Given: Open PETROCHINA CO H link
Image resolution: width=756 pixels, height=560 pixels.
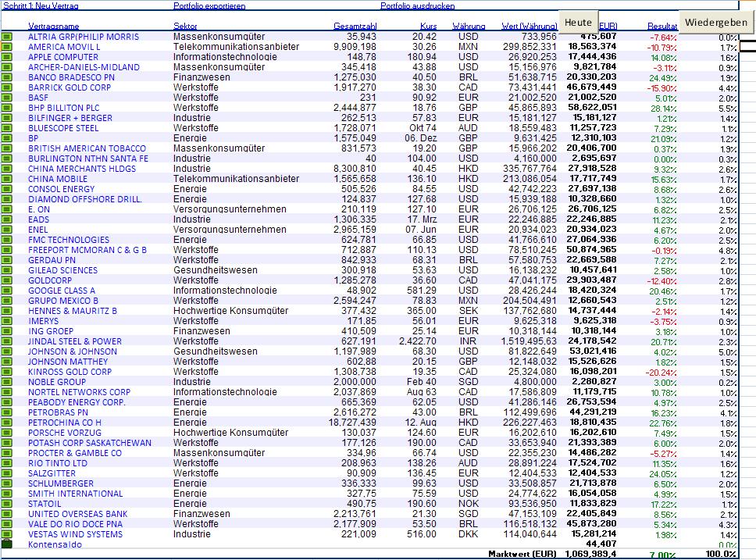Looking at the screenshot, I should tap(65, 422).
